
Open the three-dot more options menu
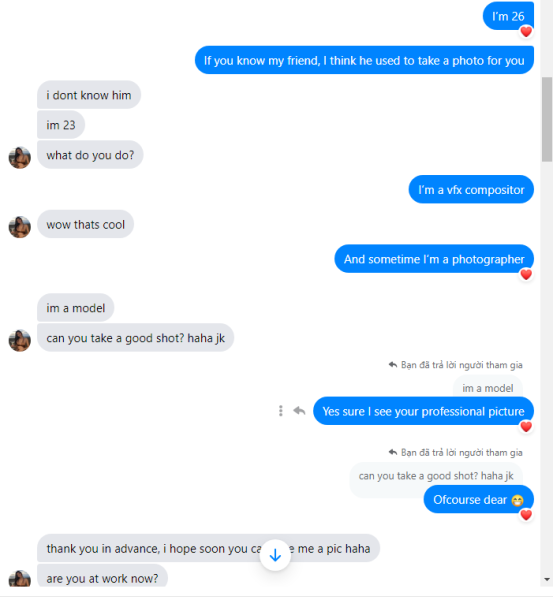coord(281,411)
